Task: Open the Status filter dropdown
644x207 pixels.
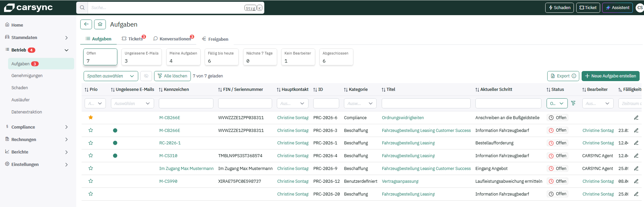Action: pyautogui.click(x=557, y=103)
